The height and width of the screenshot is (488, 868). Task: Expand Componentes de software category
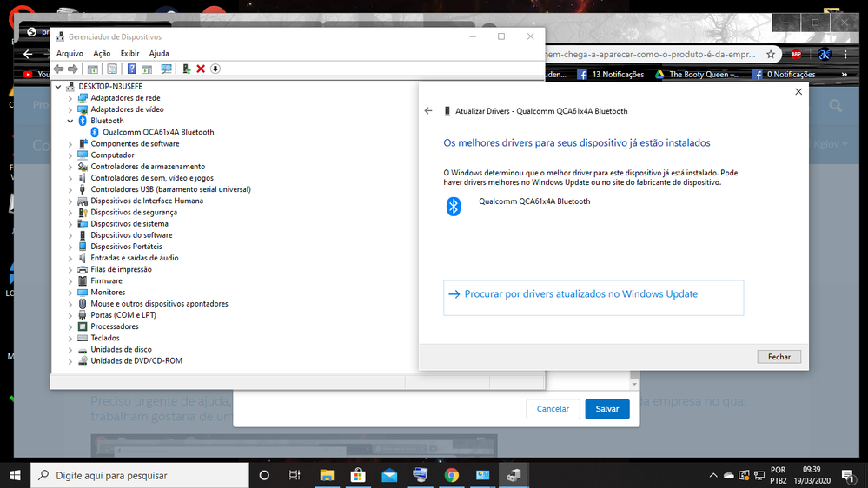coord(70,144)
